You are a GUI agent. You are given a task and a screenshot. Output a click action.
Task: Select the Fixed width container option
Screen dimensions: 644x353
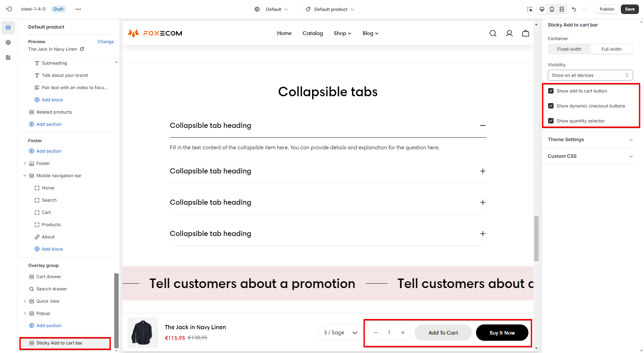click(569, 49)
